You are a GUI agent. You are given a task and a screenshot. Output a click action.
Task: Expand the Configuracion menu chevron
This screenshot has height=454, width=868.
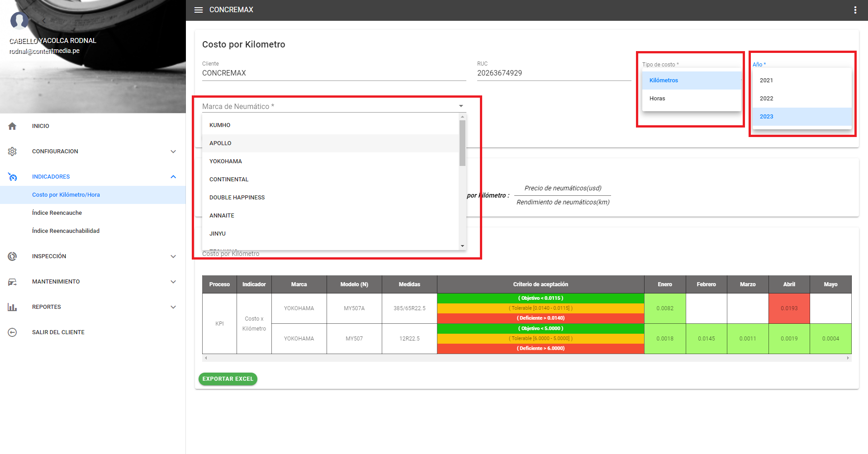(173, 151)
